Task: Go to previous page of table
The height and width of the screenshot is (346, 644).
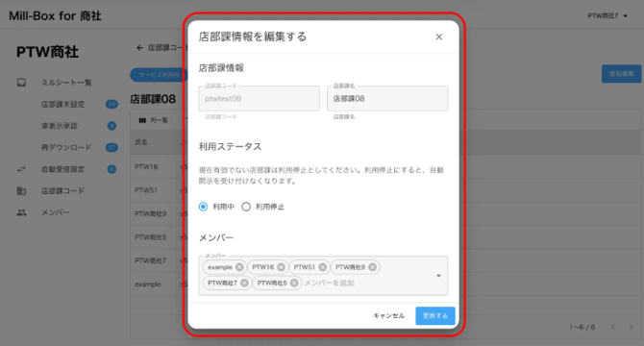Action: click(613, 327)
